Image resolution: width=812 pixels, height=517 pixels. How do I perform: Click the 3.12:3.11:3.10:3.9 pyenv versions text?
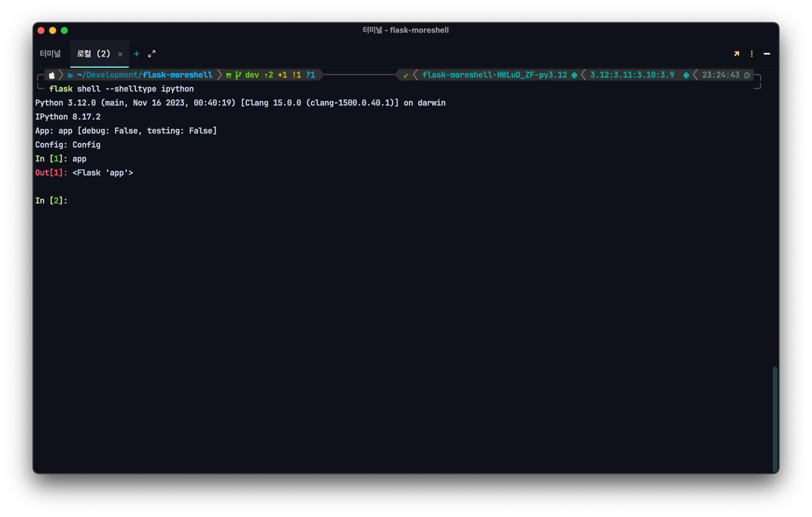pyautogui.click(x=632, y=75)
